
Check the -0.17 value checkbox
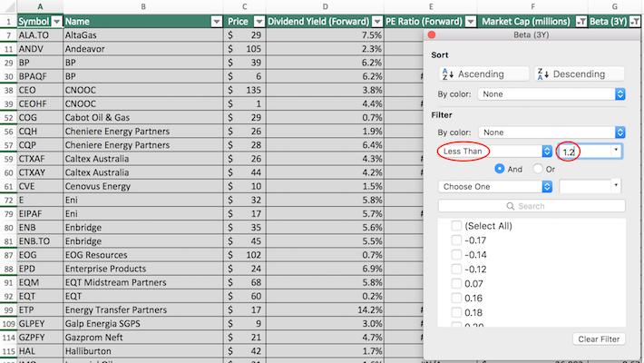(x=456, y=240)
